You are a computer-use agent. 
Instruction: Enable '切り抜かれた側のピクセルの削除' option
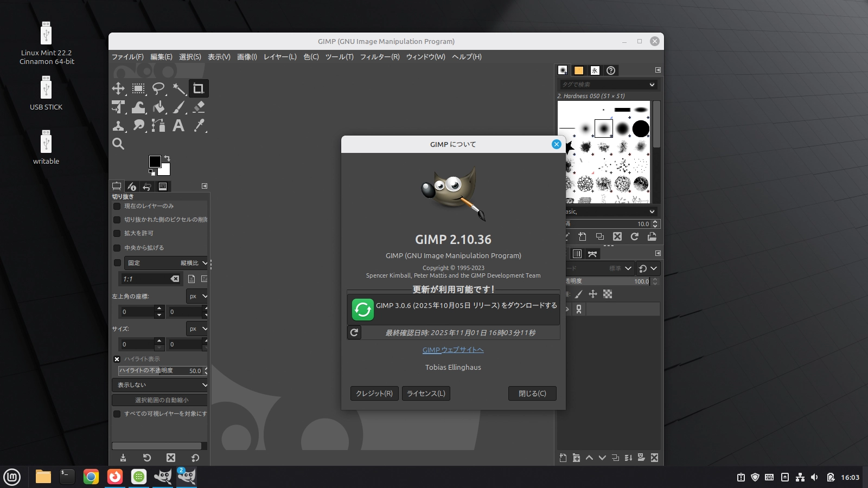pyautogui.click(x=117, y=220)
